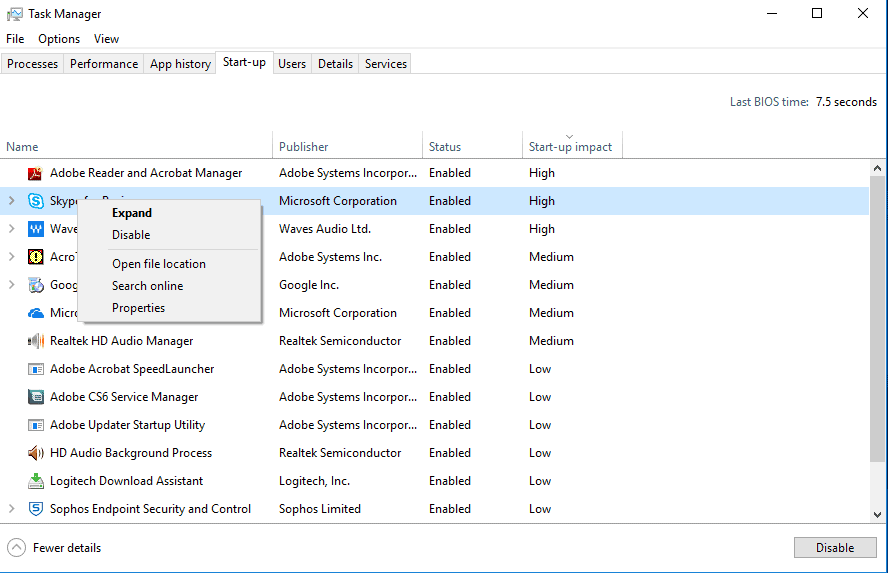The height and width of the screenshot is (573, 888).
Task: Click the HD Audio Background Process speaker icon
Action: (36, 453)
